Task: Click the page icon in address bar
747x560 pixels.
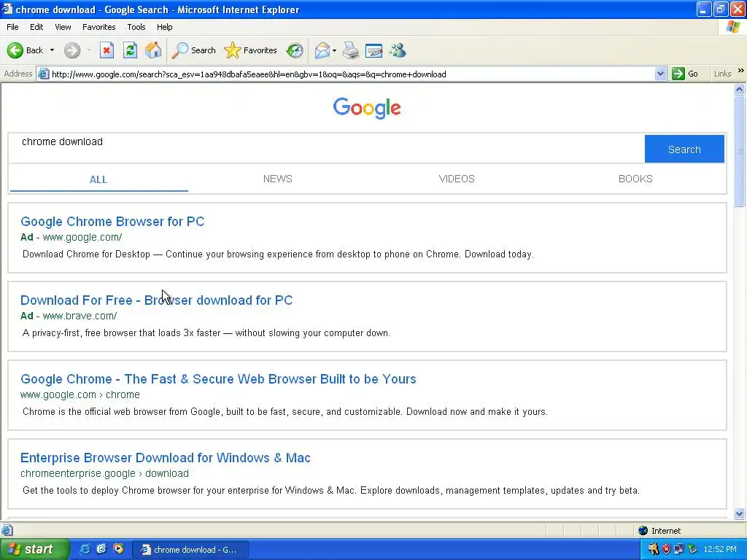Action: (x=43, y=74)
